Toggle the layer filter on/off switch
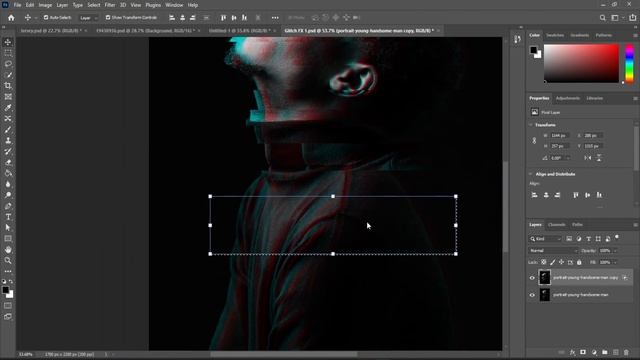This screenshot has height=360, width=640. [x=617, y=237]
